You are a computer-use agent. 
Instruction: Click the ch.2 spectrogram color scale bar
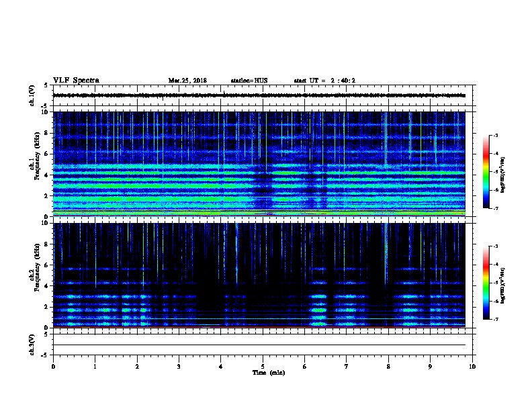486,283
